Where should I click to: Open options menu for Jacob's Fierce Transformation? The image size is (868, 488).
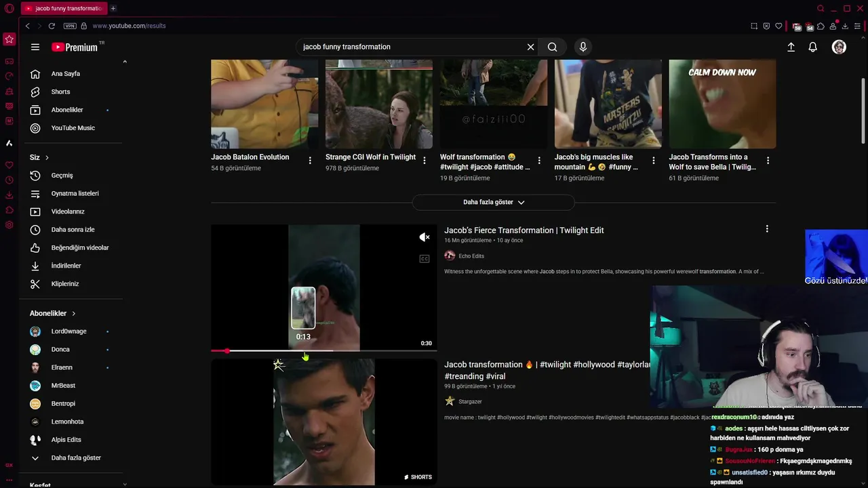pos(767,229)
